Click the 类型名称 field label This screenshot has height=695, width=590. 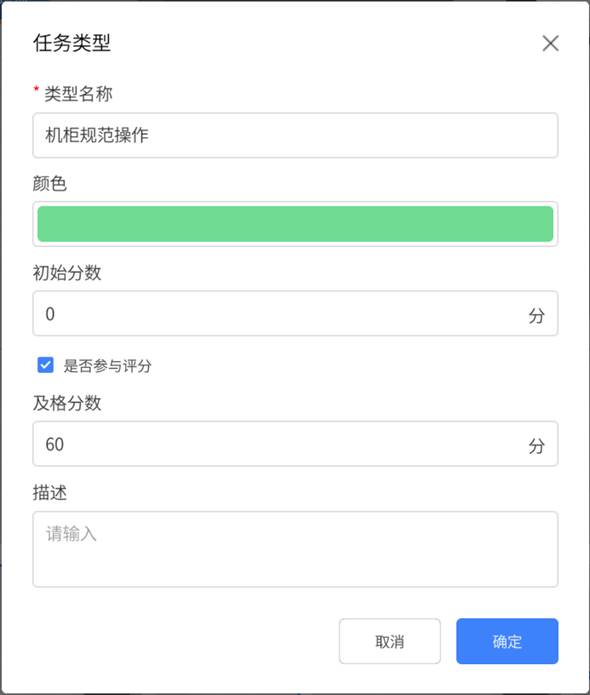[78, 94]
